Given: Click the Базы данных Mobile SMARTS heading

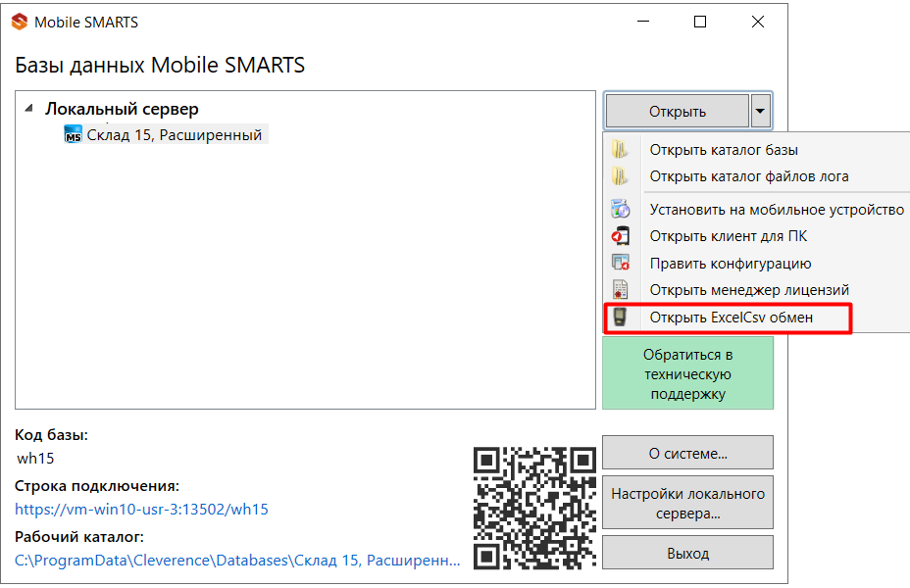Looking at the screenshot, I should [x=160, y=65].
